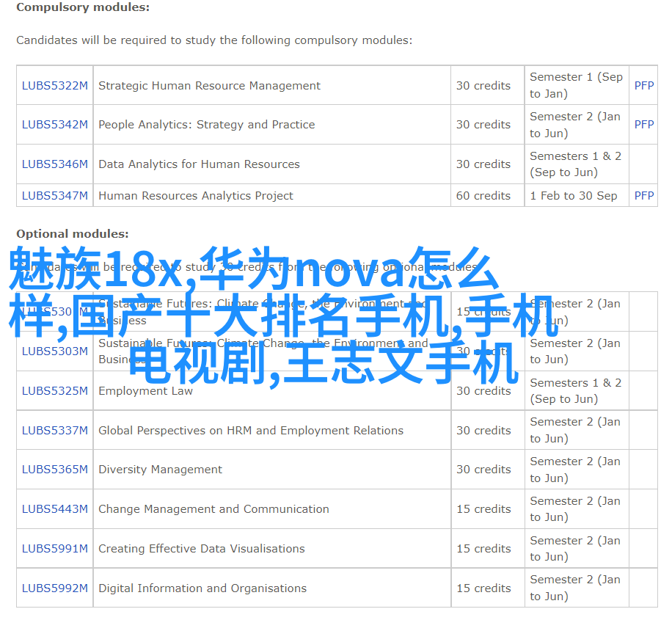Click 'Semester 2 (Jan to Jun)' in LUBS5443M row
This screenshot has width=672, height=620.
[x=575, y=509]
